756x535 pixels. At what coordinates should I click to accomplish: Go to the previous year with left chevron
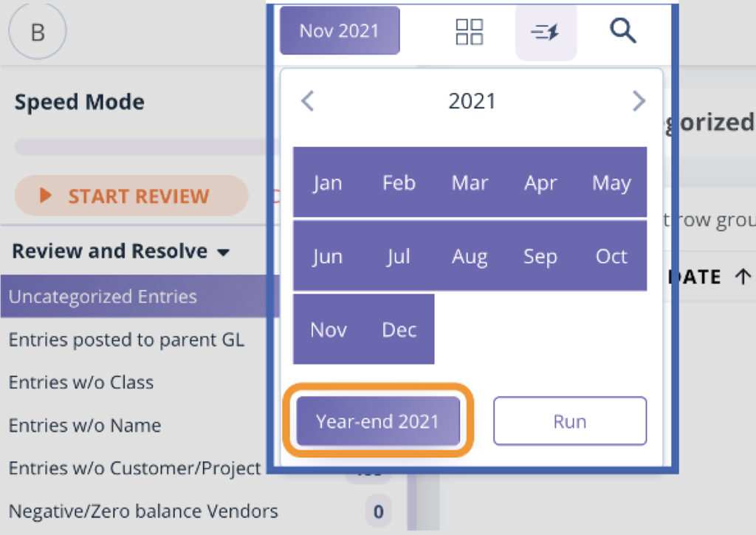tap(308, 101)
